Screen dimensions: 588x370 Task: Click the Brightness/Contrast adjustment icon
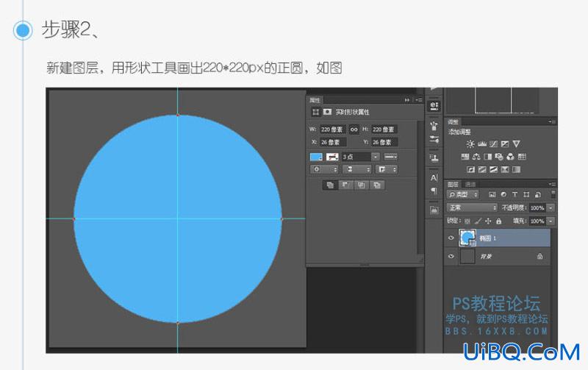[x=470, y=143]
